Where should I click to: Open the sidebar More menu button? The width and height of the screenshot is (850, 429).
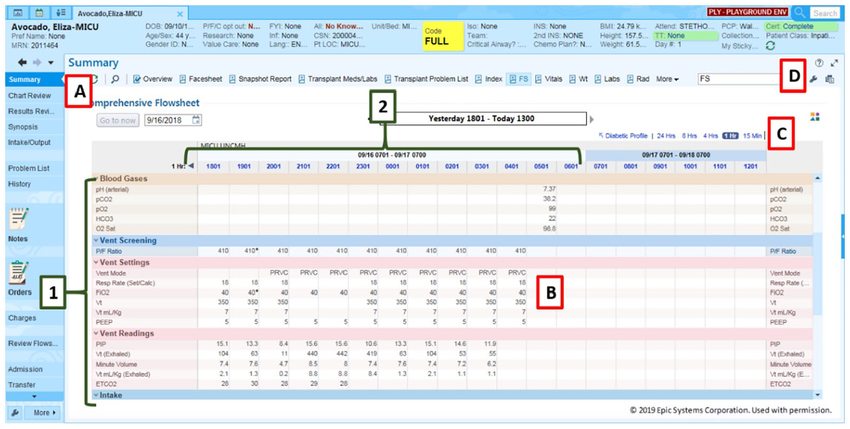pyautogui.click(x=44, y=413)
